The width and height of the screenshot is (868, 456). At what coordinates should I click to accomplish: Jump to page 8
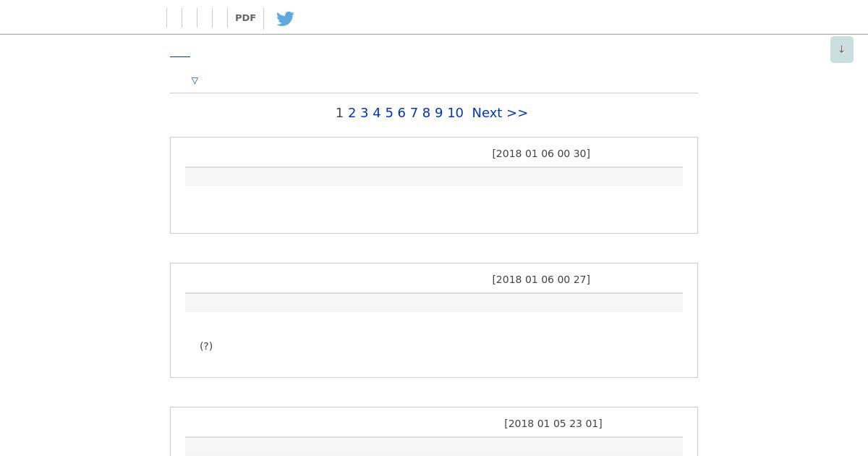click(426, 113)
